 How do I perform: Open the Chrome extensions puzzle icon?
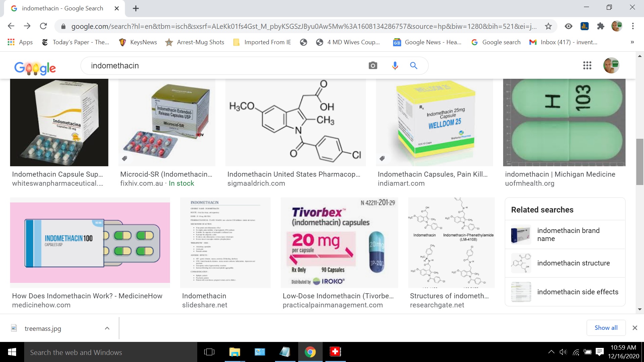point(600,26)
